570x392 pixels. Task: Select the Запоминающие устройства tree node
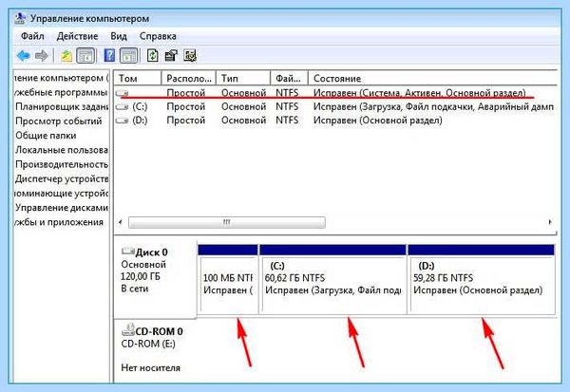coord(61,194)
